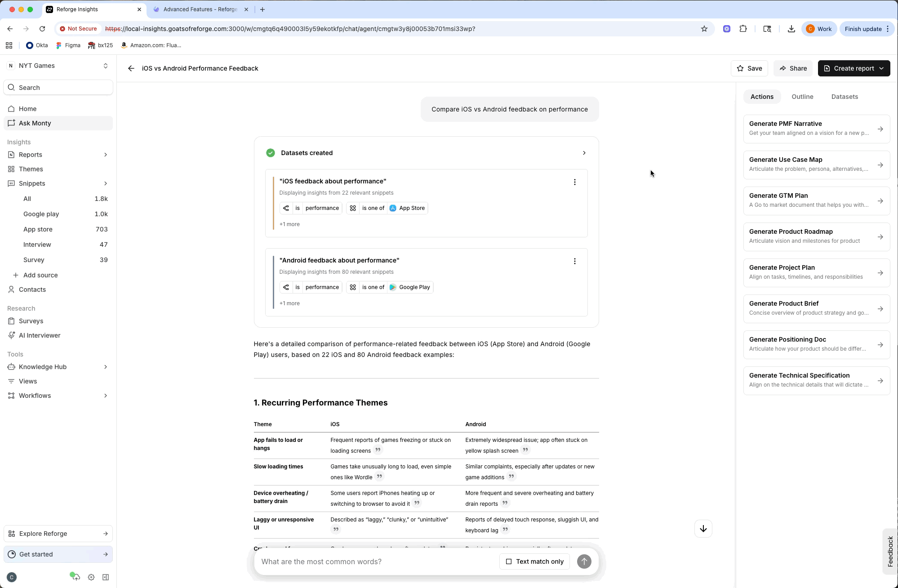This screenshot has width=898, height=588.
Task: Click the back arrow beside report title
Action: (131, 68)
